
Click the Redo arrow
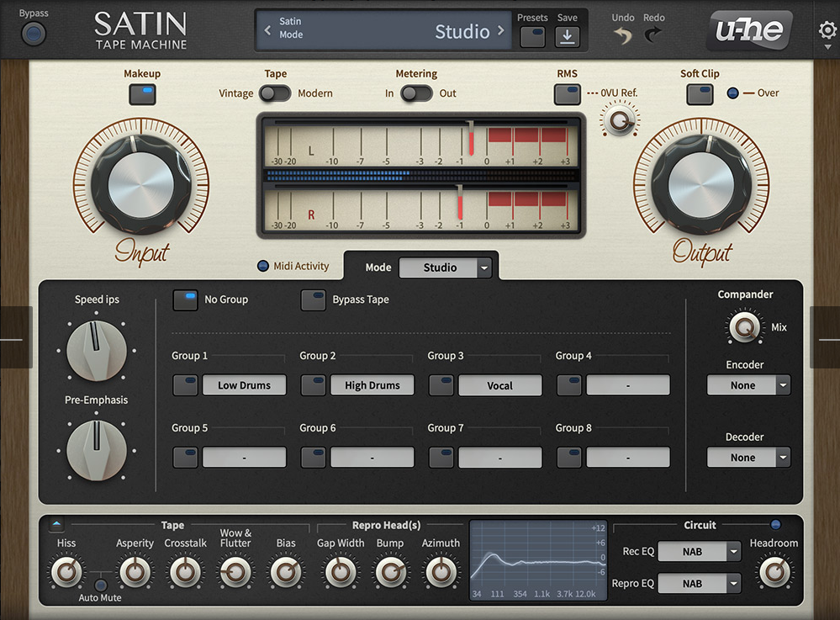coord(653,35)
